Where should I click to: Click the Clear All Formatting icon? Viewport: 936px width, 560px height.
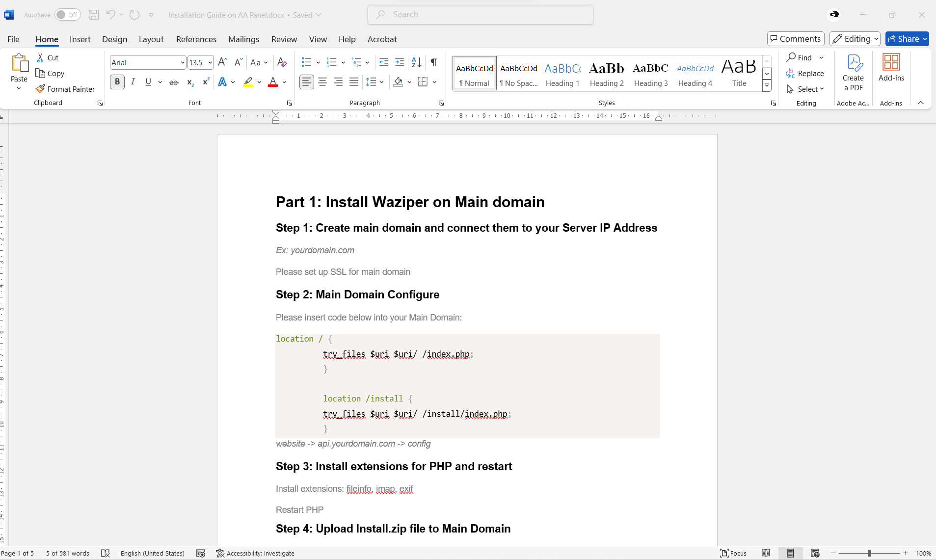282,62
